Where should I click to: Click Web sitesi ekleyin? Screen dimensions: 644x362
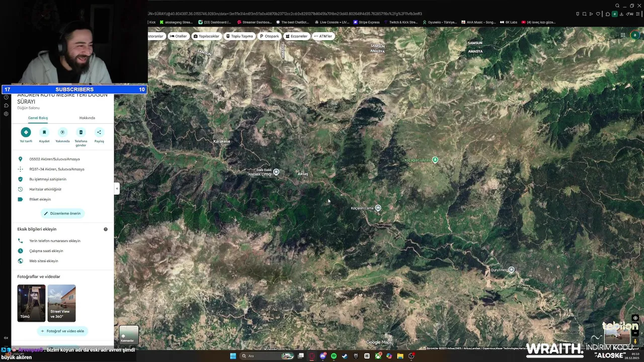(x=62, y=261)
